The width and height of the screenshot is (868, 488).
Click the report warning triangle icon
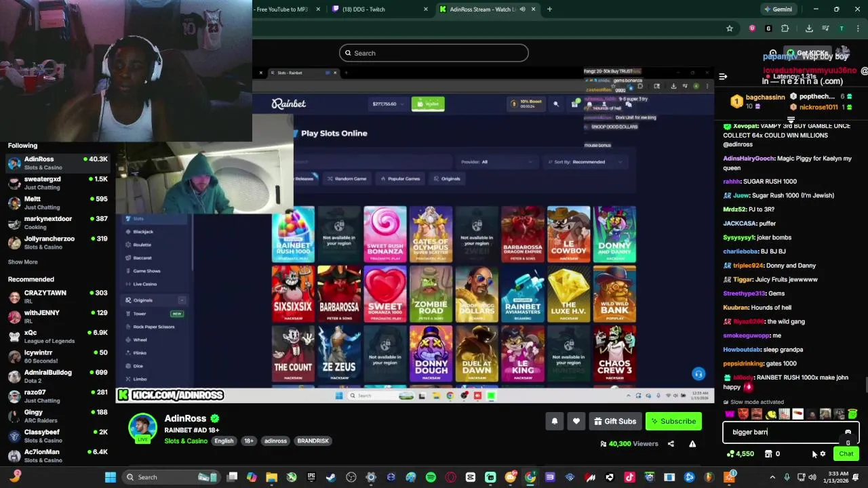pos(692,444)
